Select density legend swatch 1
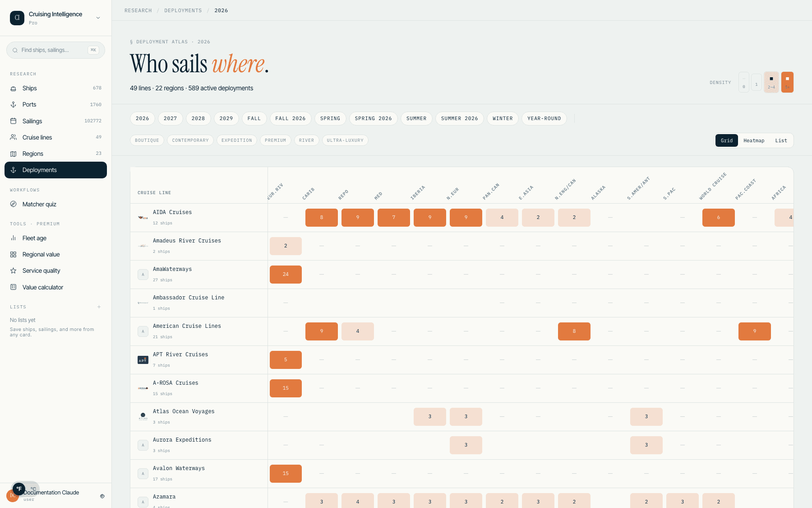This screenshot has width=812, height=508. (757, 83)
